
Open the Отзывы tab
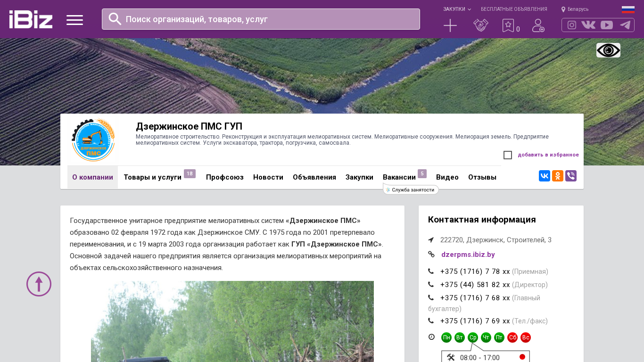482,177
